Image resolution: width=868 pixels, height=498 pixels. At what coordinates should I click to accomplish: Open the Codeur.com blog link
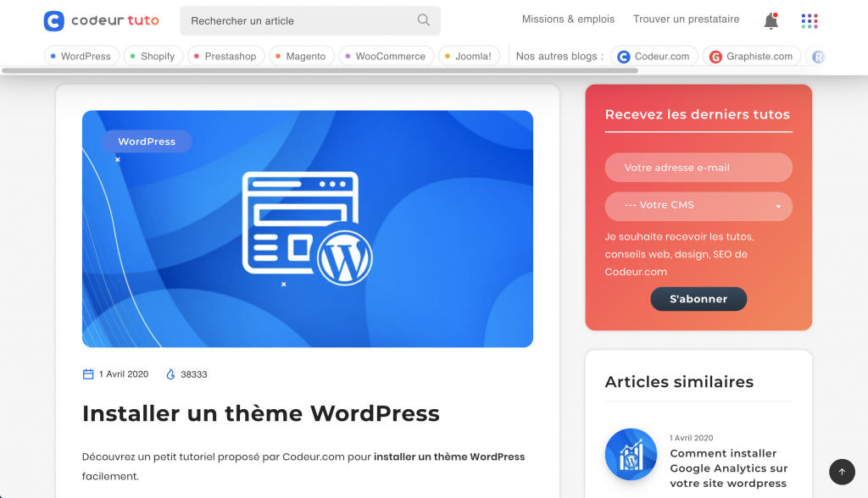[x=654, y=56]
